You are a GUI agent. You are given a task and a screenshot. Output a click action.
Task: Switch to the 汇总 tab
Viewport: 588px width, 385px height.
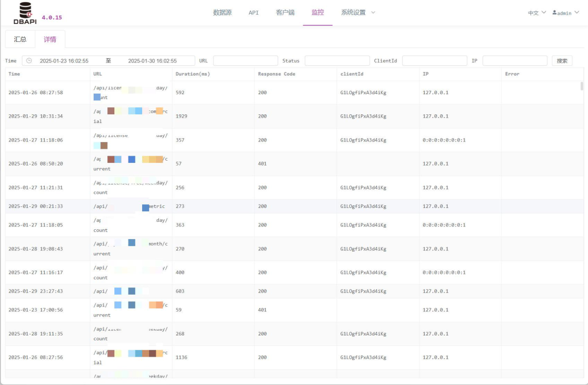pyautogui.click(x=20, y=39)
